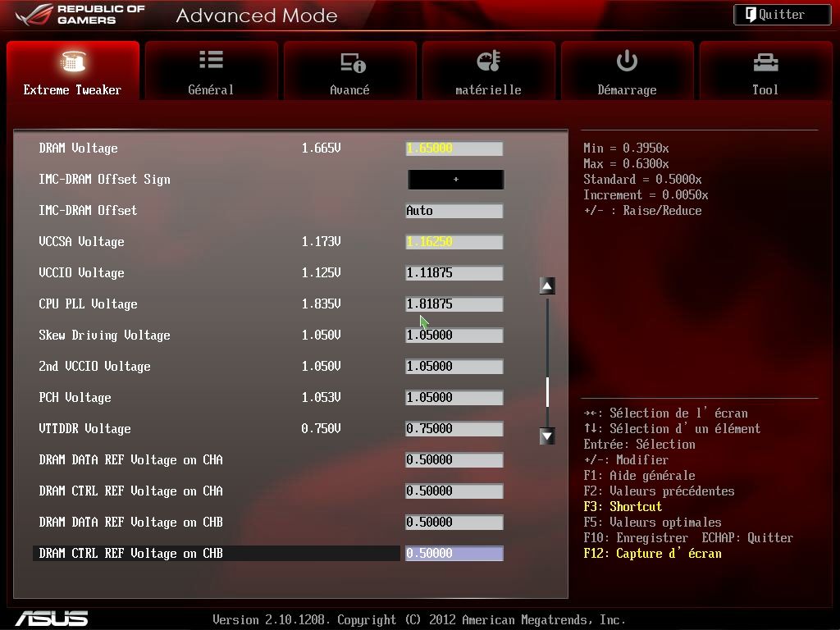This screenshot has height=630, width=840.
Task: Click the 1.173V VCCSA reading
Action: click(x=321, y=242)
